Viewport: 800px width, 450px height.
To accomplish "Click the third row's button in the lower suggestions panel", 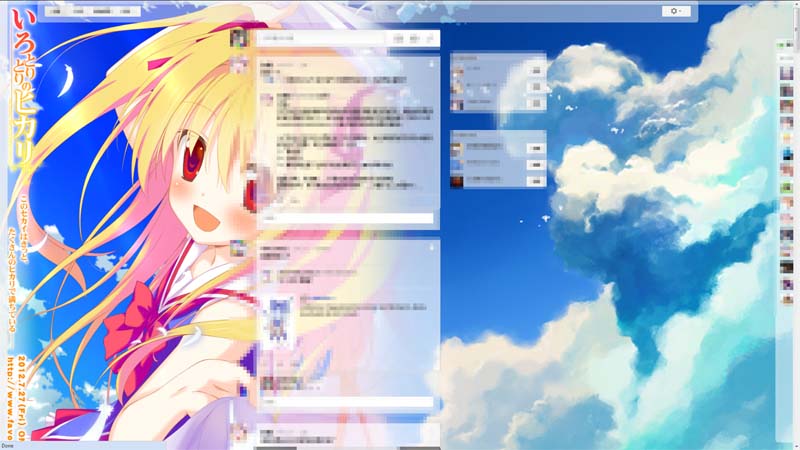I will coord(536,181).
